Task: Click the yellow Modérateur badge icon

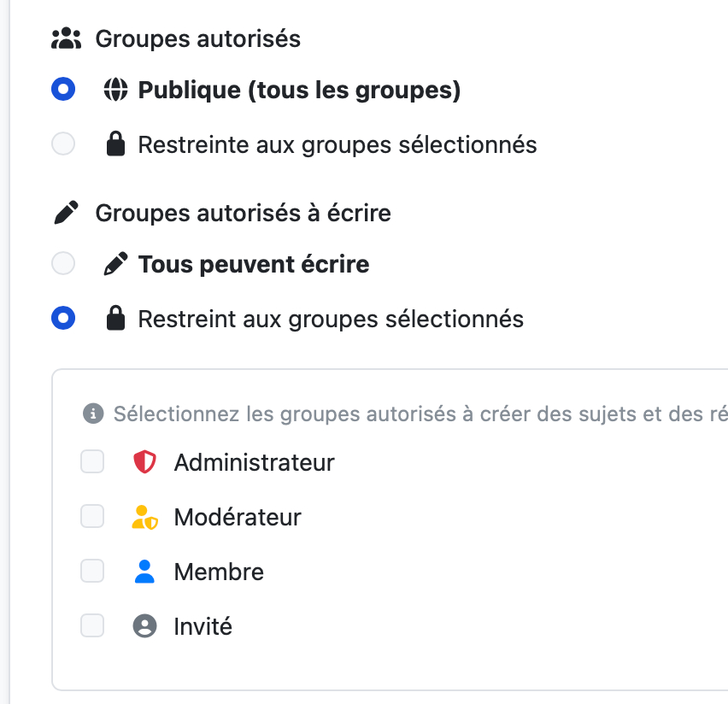Action: point(145,517)
